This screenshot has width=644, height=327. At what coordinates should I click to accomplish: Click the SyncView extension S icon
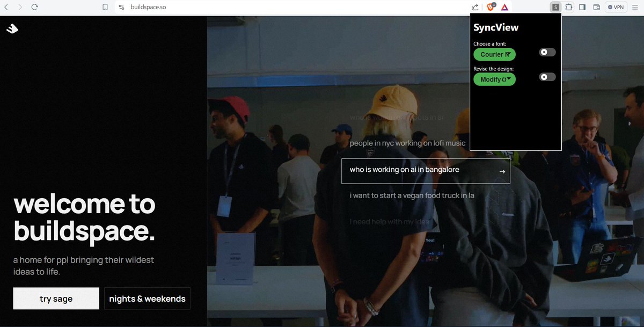[x=555, y=7]
